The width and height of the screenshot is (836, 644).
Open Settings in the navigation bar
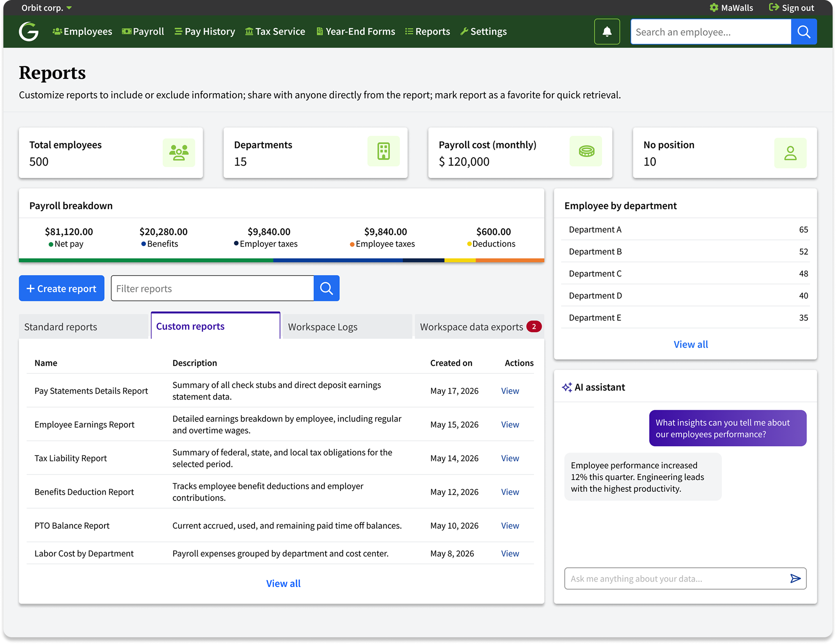tap(484, 32)
